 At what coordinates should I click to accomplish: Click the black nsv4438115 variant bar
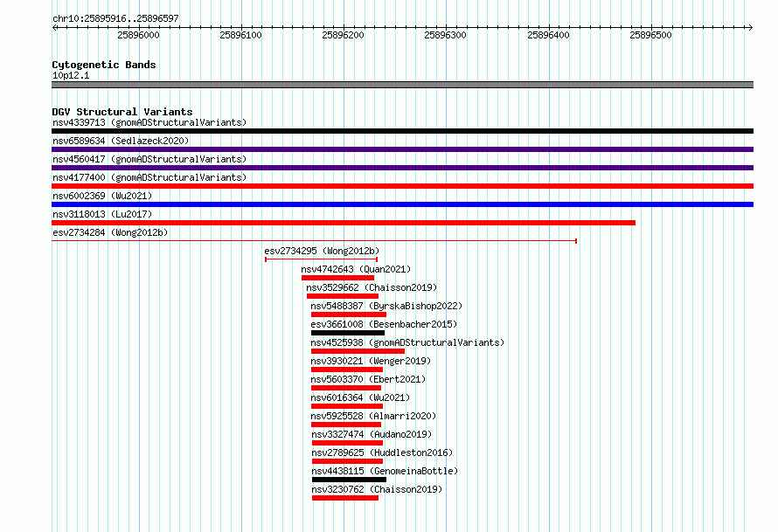click(350, 480)
